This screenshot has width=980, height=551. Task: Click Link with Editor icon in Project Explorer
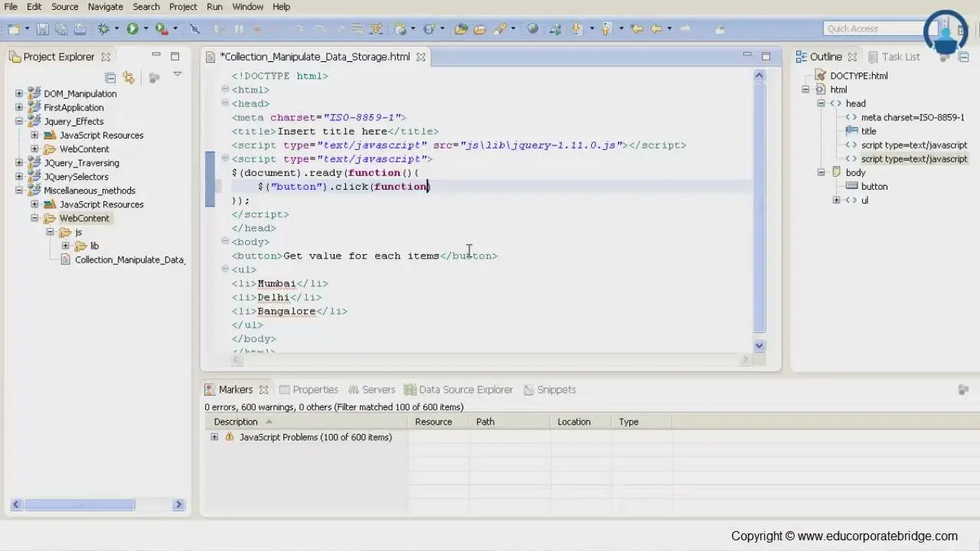point(129,77)
